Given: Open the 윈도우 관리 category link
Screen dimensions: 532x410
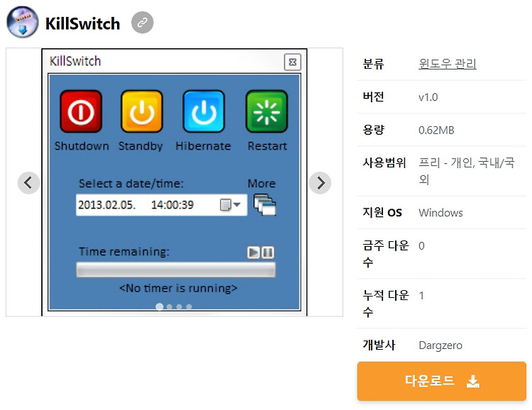Looking at the screenshot, I should point(447,64).
